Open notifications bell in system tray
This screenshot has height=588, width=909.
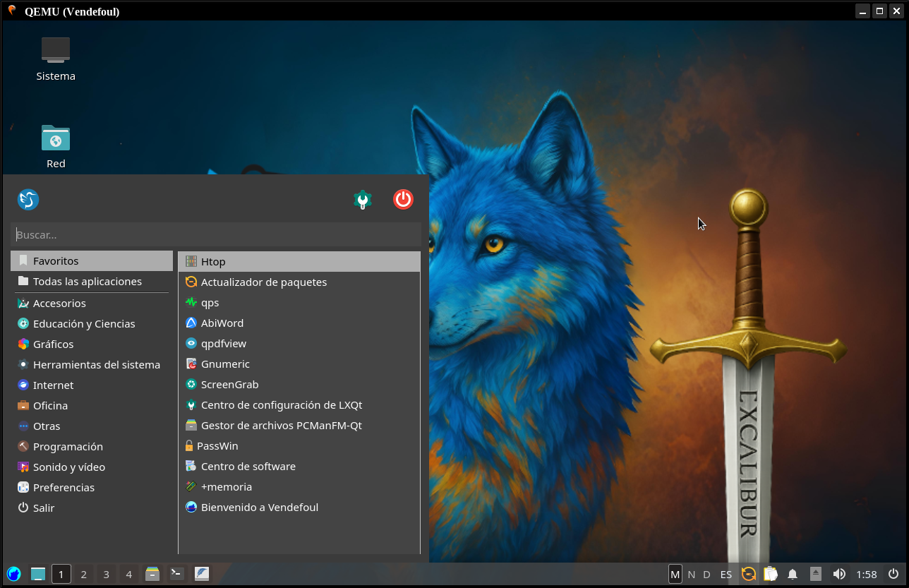pyautogui.click(x=793, y=575)
